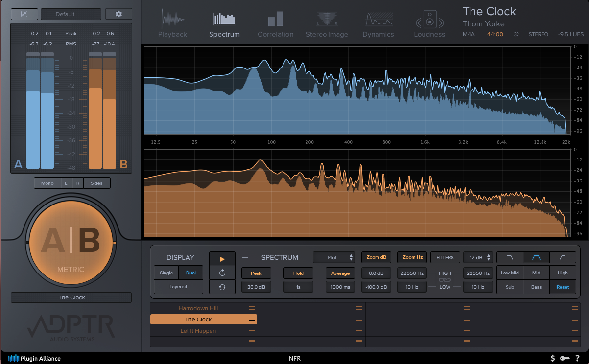Toggle the Hold option

298,273
